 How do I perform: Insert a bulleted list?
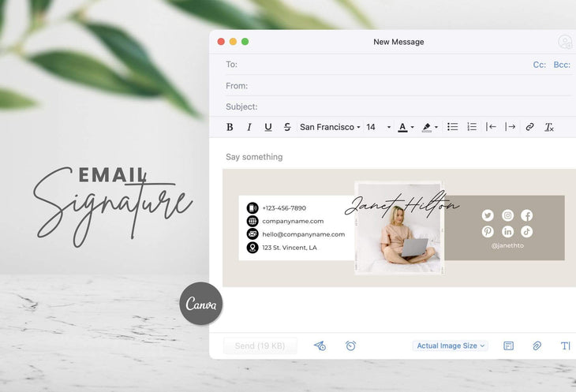(453, 127)
